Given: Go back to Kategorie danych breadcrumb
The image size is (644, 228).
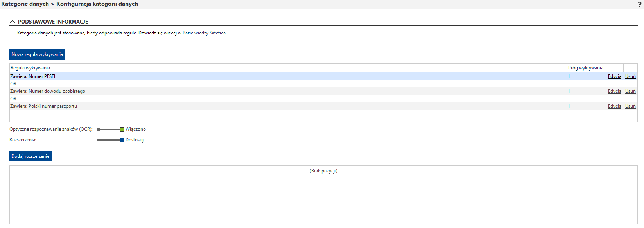Looking at the screenshot, I should pyautogui.click(x=25, y=4).
